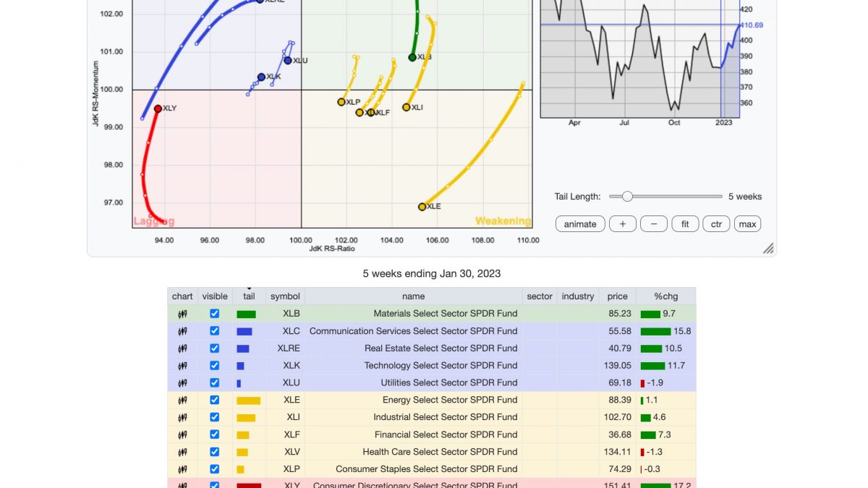Sort table by name column
The height and width of the screenshot is (488, 868).
click(x=413, y=296)
